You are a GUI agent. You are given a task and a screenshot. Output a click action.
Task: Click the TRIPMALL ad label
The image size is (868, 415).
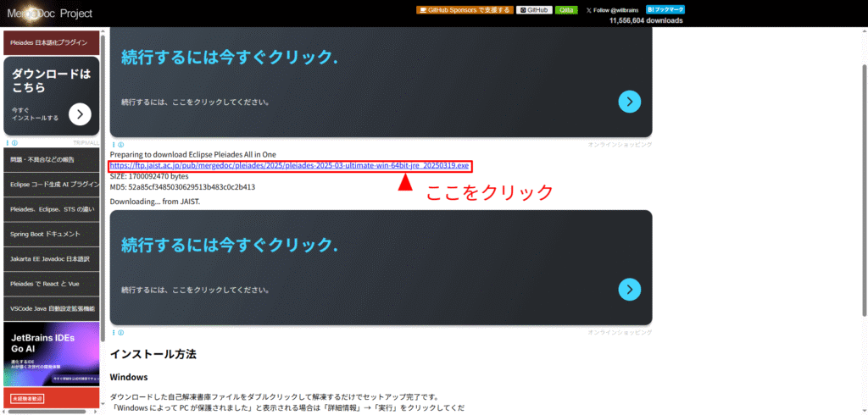point(86,143)
